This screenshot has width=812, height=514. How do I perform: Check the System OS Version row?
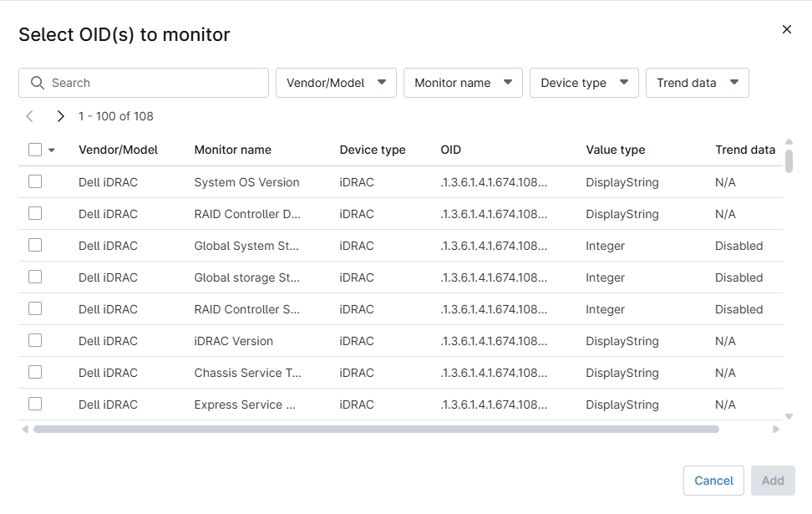pyautogui.click(x=35, y=182)
